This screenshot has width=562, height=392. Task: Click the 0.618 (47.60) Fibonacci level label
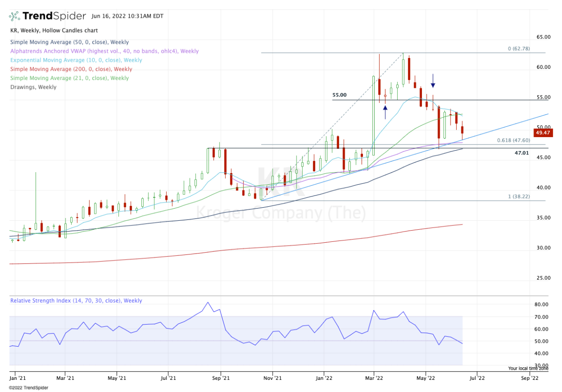point(513,140)
